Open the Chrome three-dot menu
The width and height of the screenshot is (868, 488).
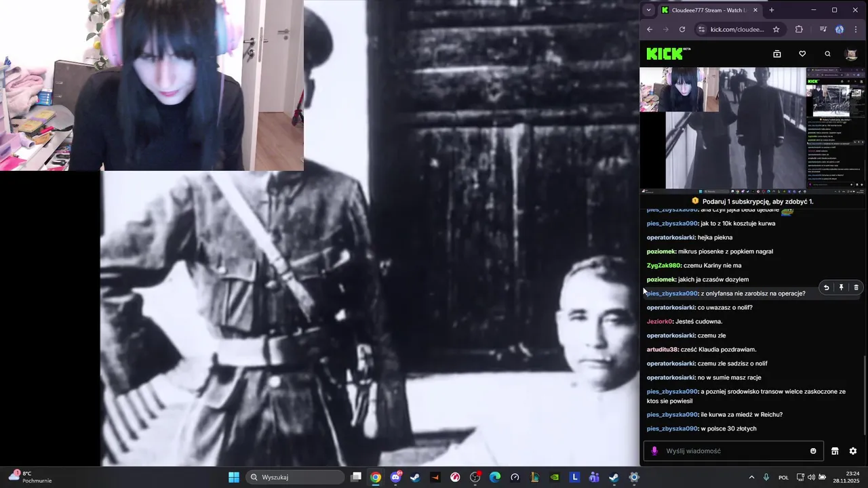tap(856, 29)
